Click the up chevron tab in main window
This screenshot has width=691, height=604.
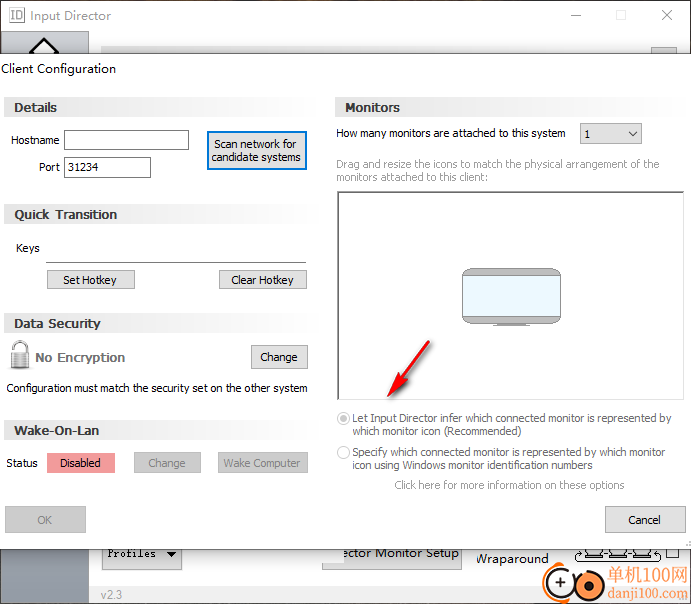point(45,43)
